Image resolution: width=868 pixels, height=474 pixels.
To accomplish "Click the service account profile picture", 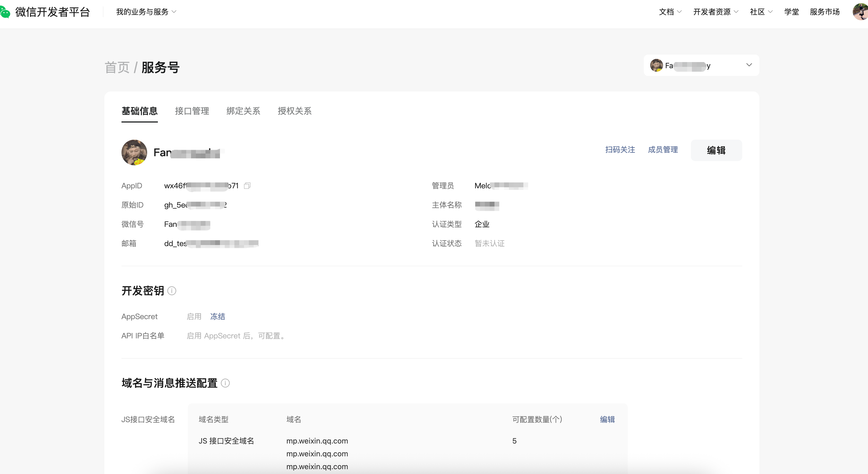I will pos(134,153).
